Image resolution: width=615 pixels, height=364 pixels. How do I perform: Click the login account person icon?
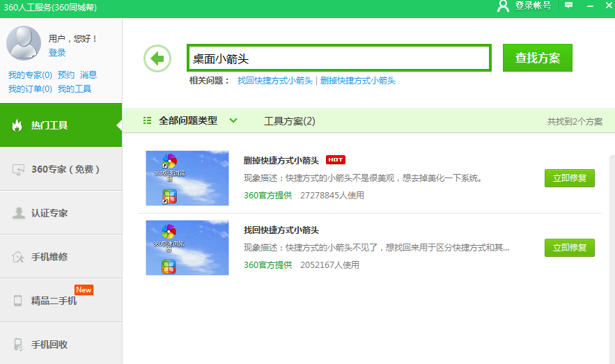coord(503,6)
